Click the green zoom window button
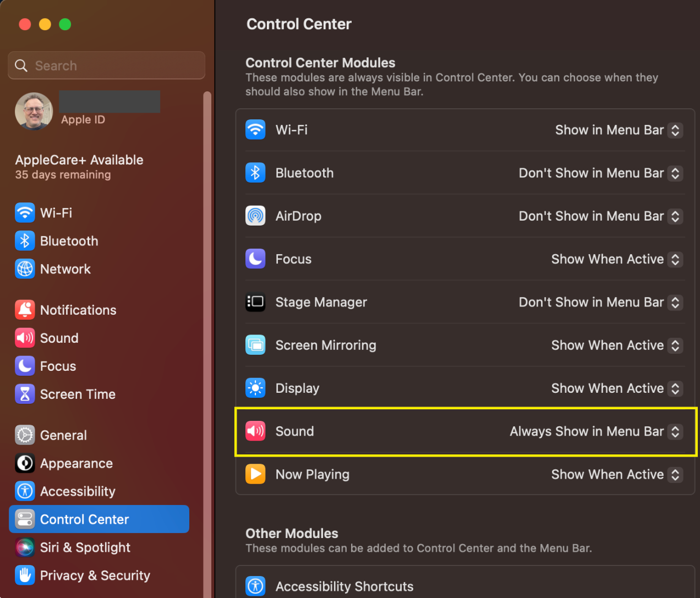This screenshot has width=700, height=598. (x=65, y=24)
